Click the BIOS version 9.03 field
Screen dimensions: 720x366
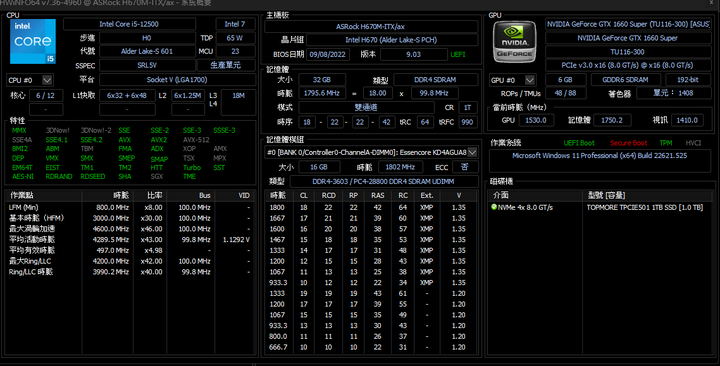(413, 54)
